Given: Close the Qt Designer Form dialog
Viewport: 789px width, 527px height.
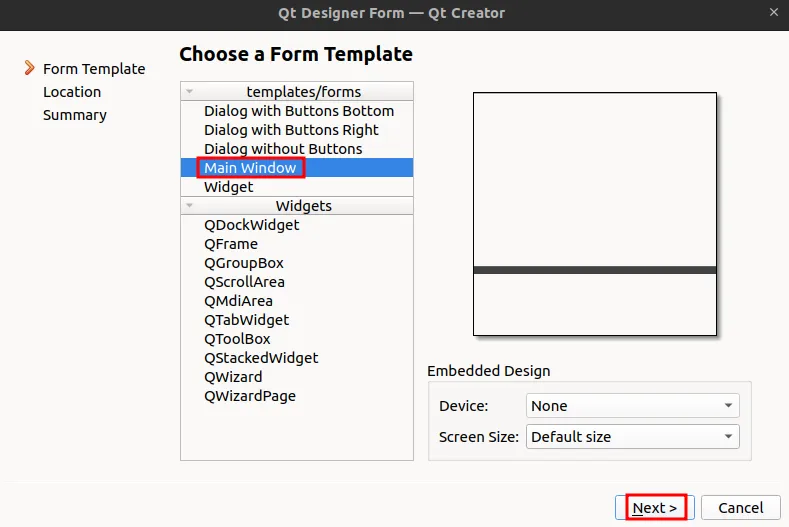Looking at the screenshot, I should pyautogui.click(x=774, y=12).
